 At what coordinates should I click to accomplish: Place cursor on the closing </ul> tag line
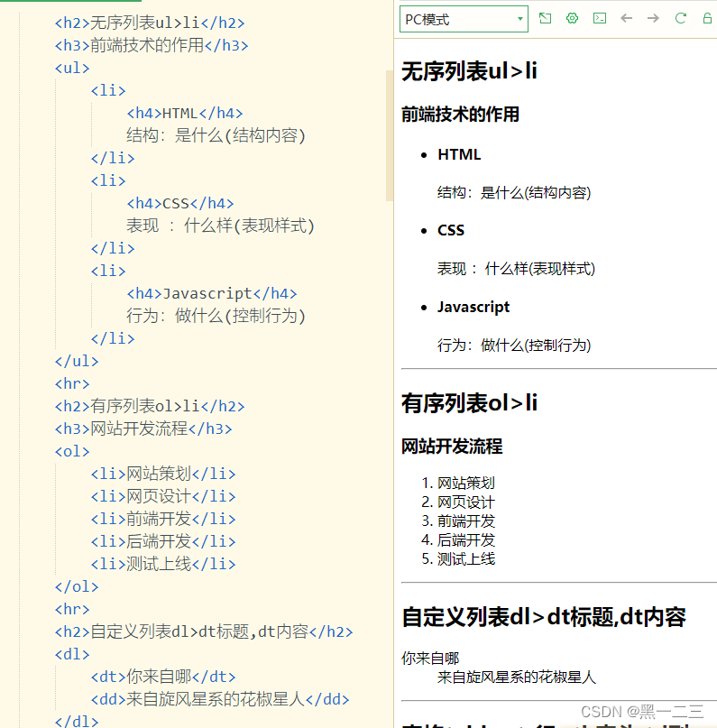pyautogui.click(x=77, y=361)
